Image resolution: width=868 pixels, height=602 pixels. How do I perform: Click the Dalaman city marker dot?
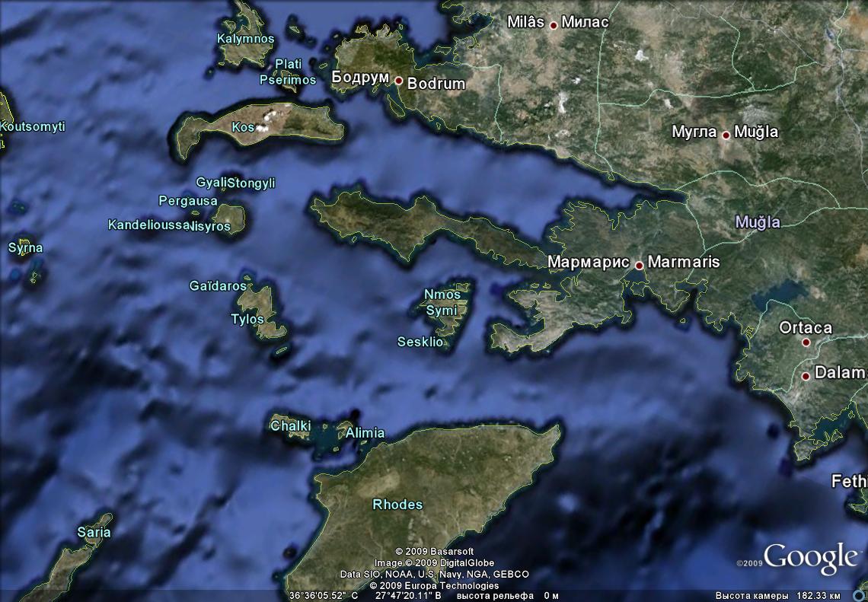point(806,376)
